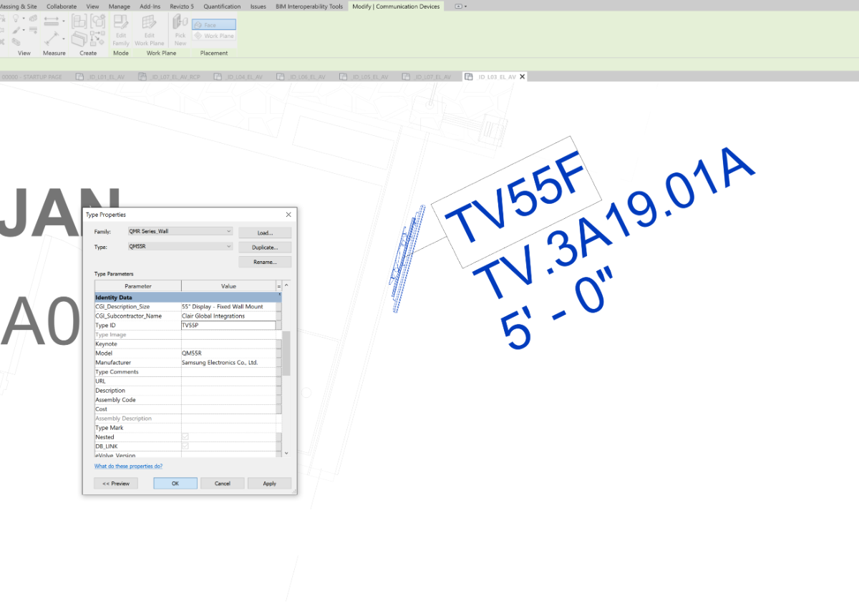This screenshot has height=616, width=859.
Task: Click the Duplicate... button
Action: coord(265,248)
